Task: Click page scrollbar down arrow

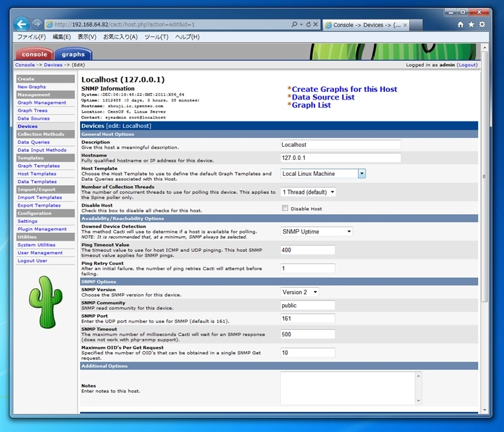Action: [x=484, y=410]
